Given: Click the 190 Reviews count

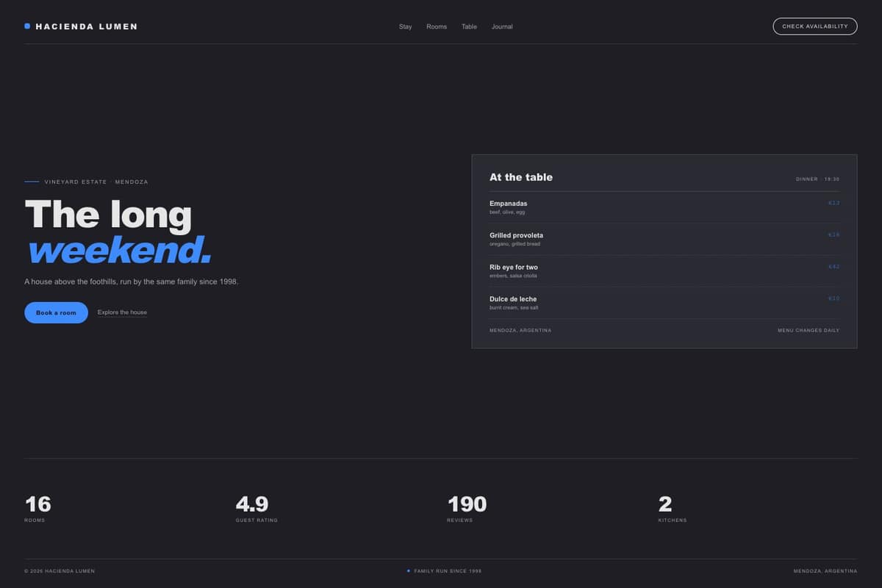Looking at the screenshot, I should (x=467, y=509).
